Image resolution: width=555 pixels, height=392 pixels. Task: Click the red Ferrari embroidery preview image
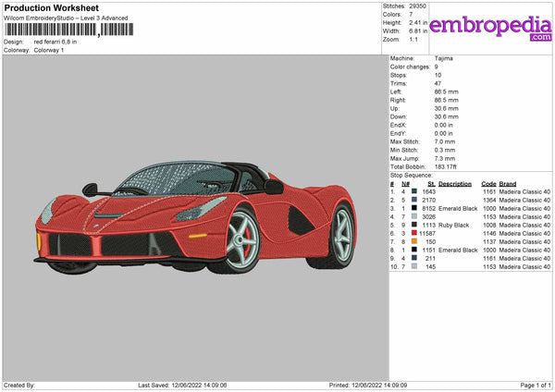196,218
